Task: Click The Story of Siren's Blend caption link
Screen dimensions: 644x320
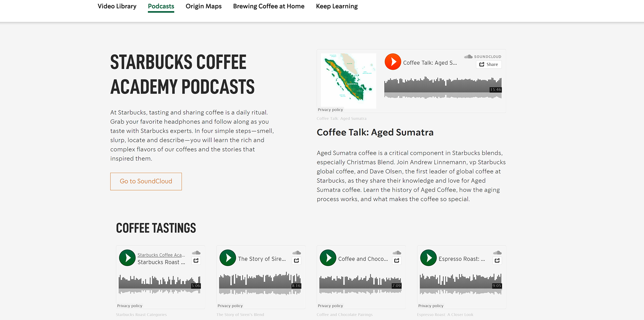Action: (x=240, y=315)
